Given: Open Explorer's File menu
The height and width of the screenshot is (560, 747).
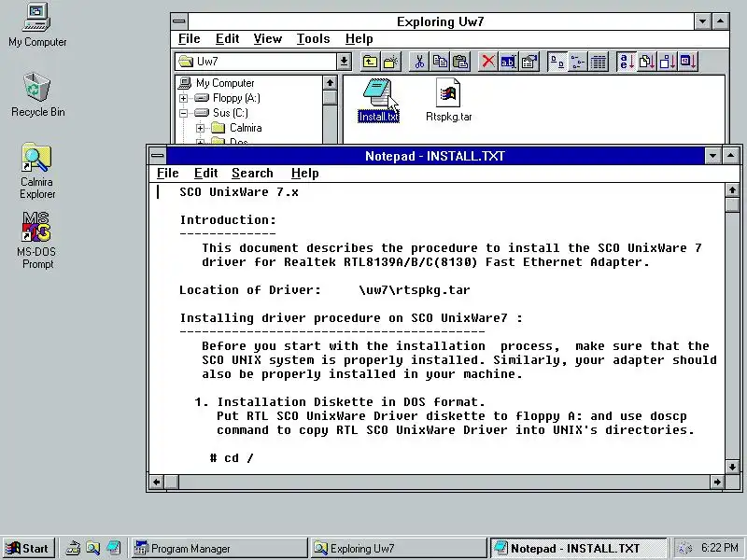Looking at the screenshot, I should [x=190, y=39].
